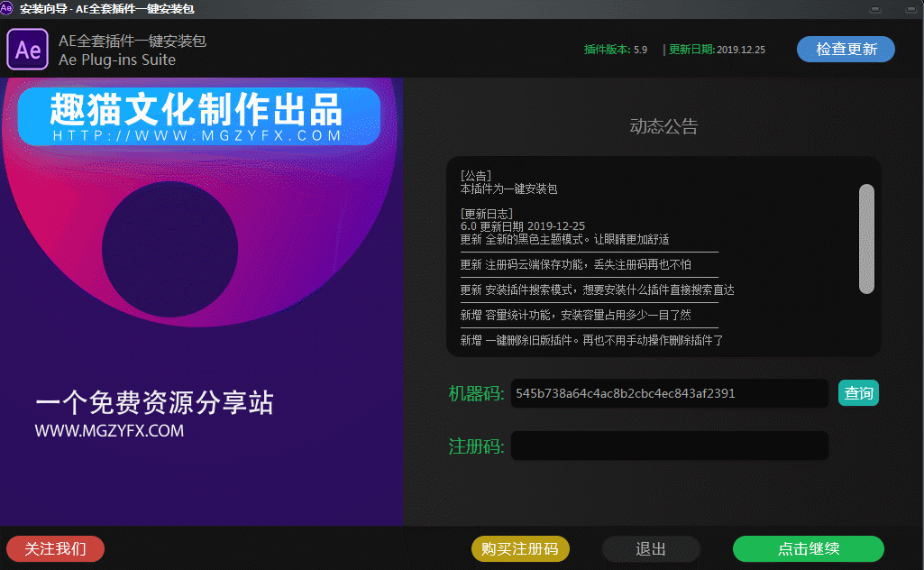Click the 趣猫文化制作出品 banner
The image size is (924, 570).
coord(197,109)
